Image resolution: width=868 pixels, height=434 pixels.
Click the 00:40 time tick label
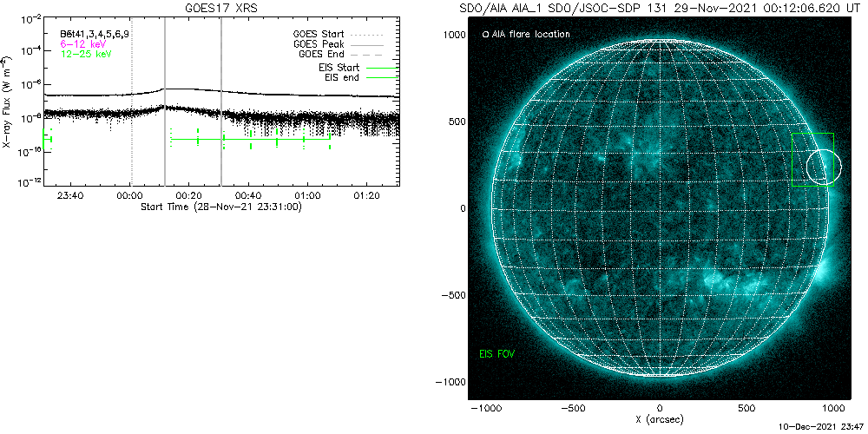[x=249, y=195]
